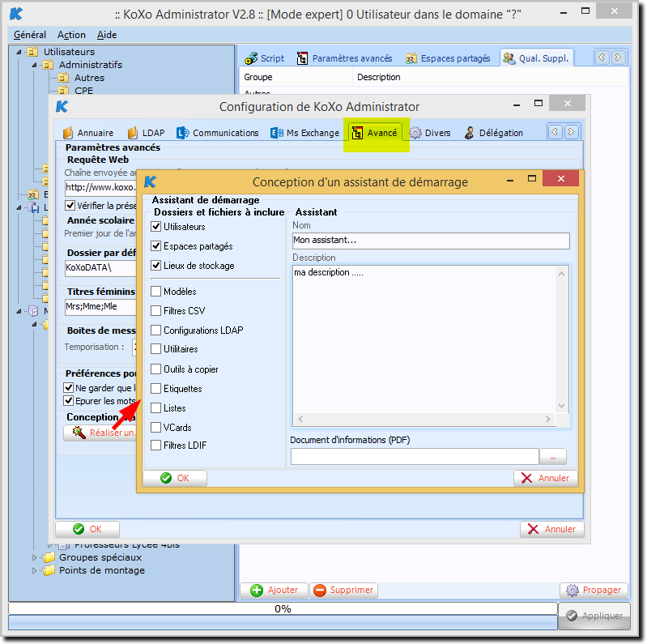The width and height of the screenshot is (647, 644).
Task: Open the Général menu
Action: (30, 35)
